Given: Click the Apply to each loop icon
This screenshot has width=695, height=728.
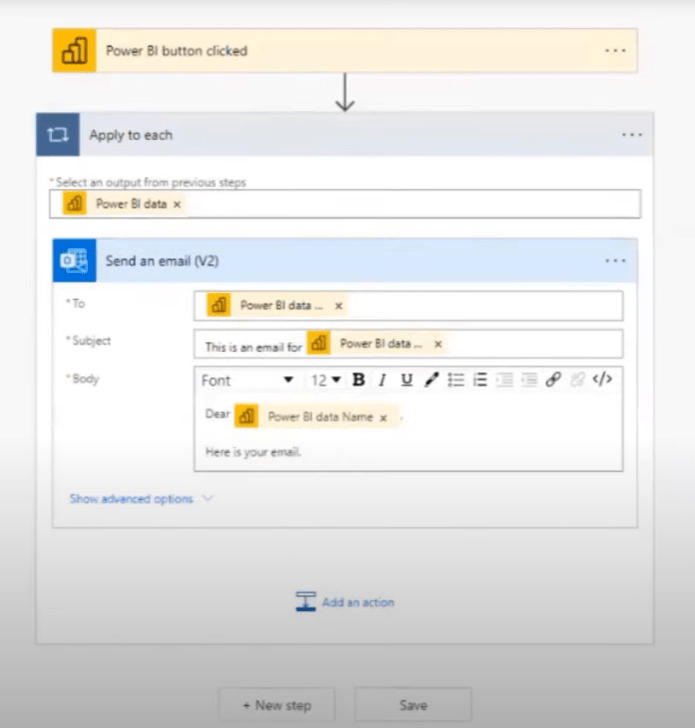Looking at the screenshot, I should click(58, 135).
